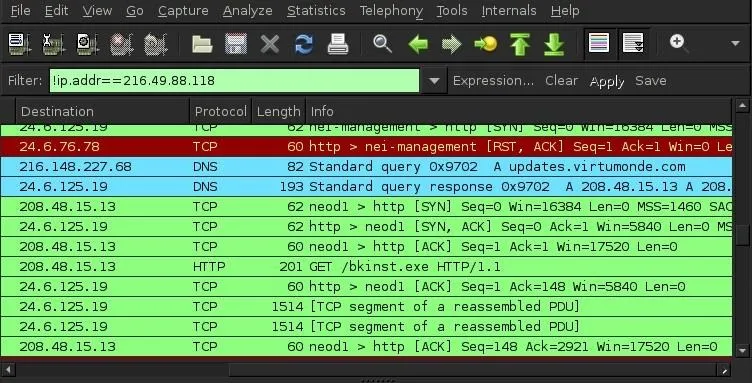Open the Edit menu
This screenshot has height=383, width=752.
[x=56, y=11]
